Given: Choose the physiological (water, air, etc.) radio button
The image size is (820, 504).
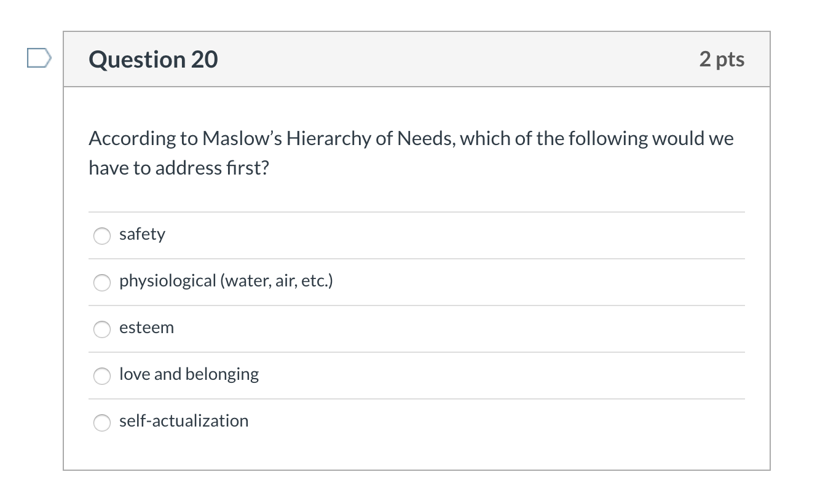Looking at the screenshot, I should point(101,282).
